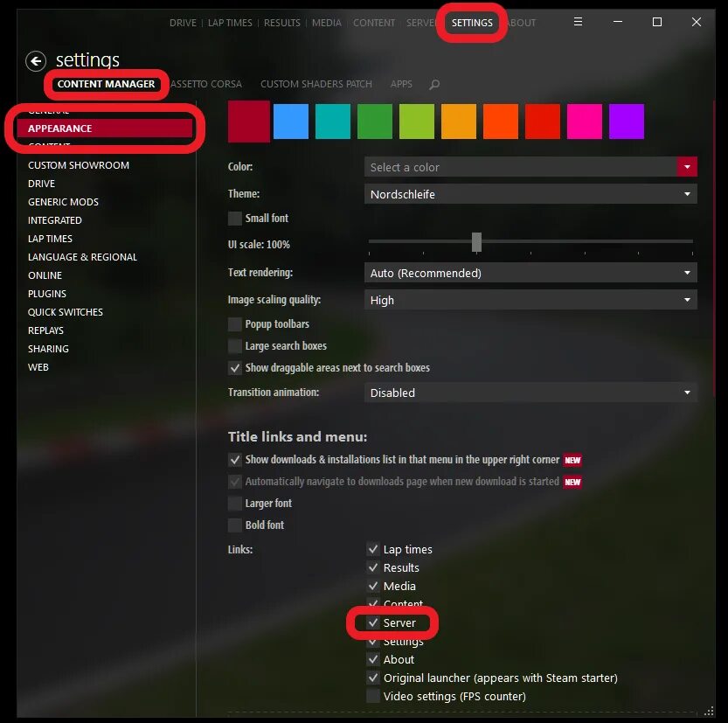Pick the bright red accent swatch
The image size is (728, 723).
(543, 122)
